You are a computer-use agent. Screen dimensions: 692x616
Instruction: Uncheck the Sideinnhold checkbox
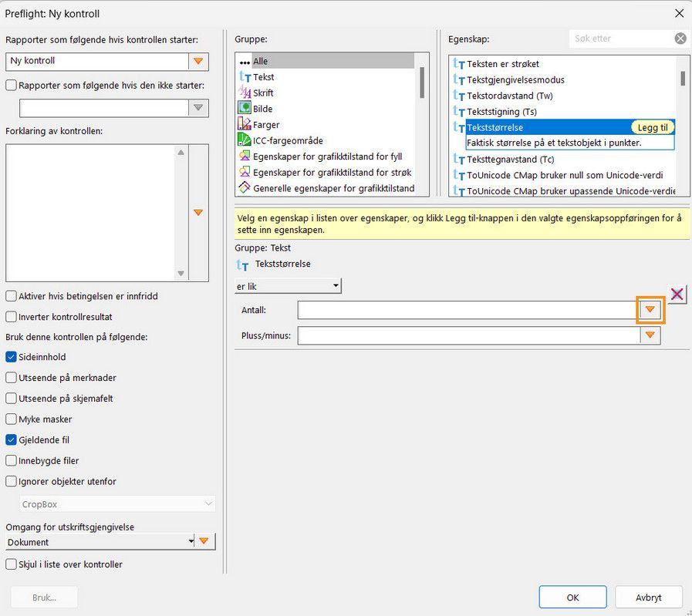[x=11, y=357]
